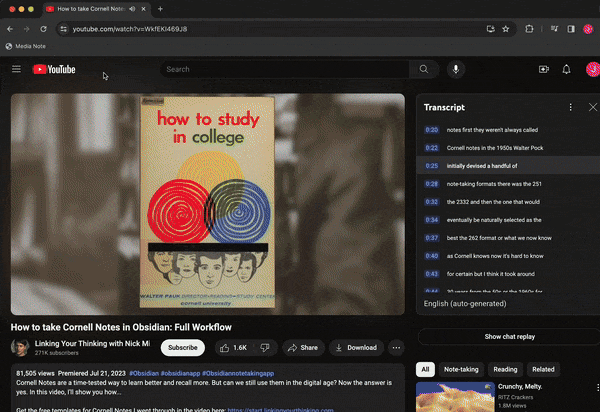Jump to transcript timestamp 0:34

click(432, 220)
